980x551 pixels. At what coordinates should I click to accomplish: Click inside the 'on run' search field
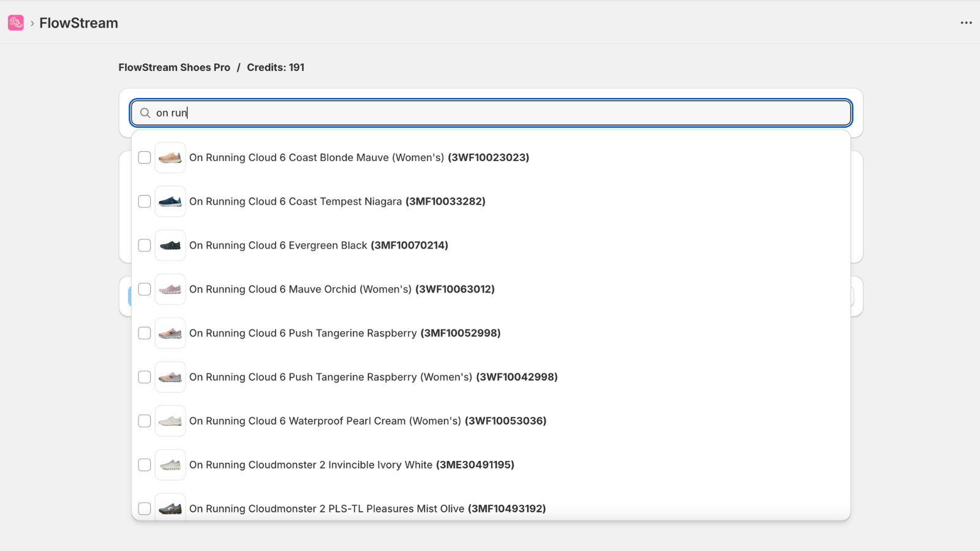(491, 113)
